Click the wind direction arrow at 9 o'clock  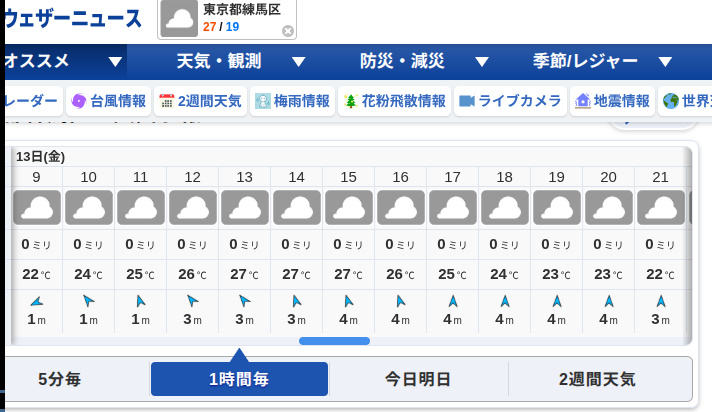[x=37, y=300]
